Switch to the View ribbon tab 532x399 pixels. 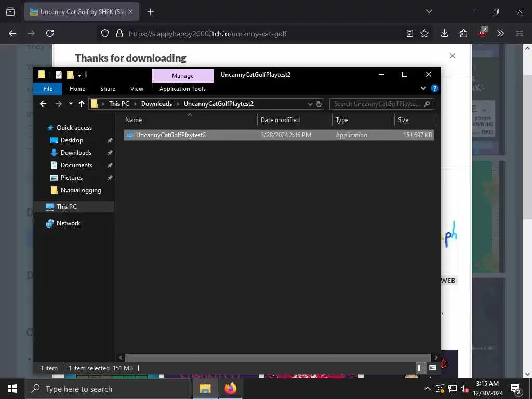click(137, 89)
